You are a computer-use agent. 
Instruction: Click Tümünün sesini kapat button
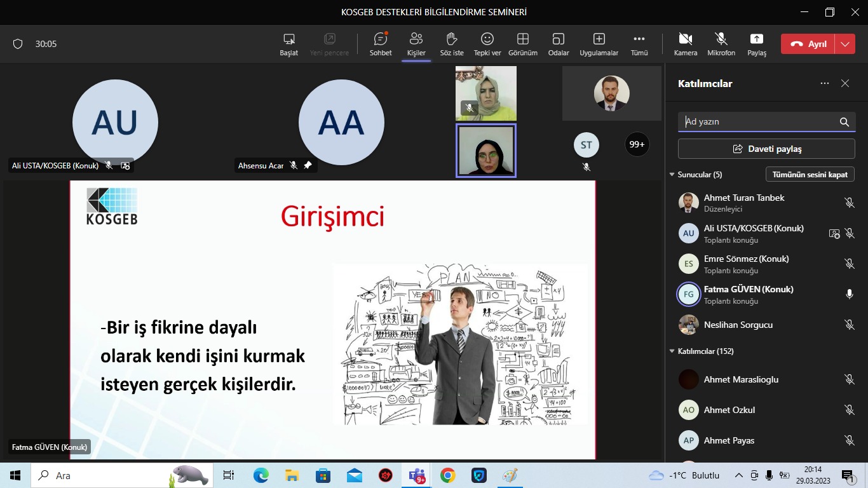point(810,174)
